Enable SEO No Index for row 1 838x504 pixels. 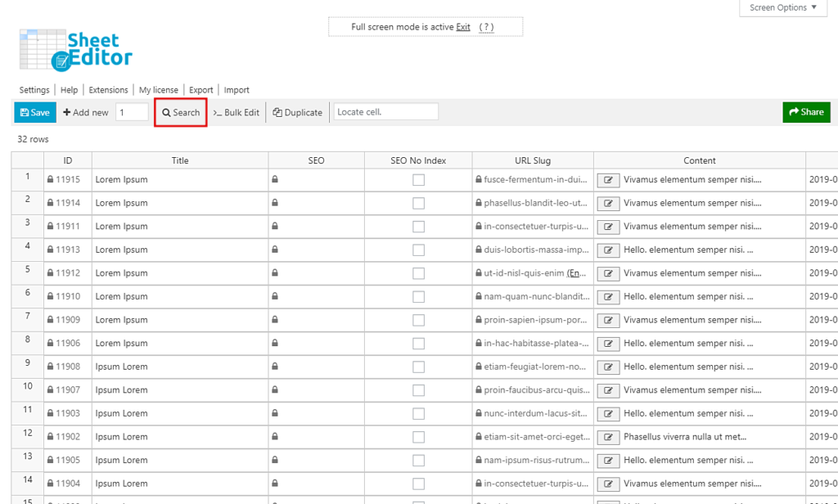coord(418,179)
